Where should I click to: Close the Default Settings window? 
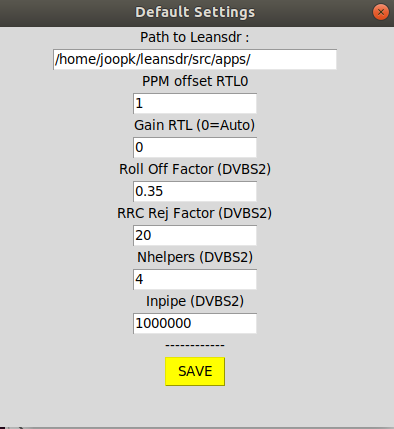coord(381,12)
